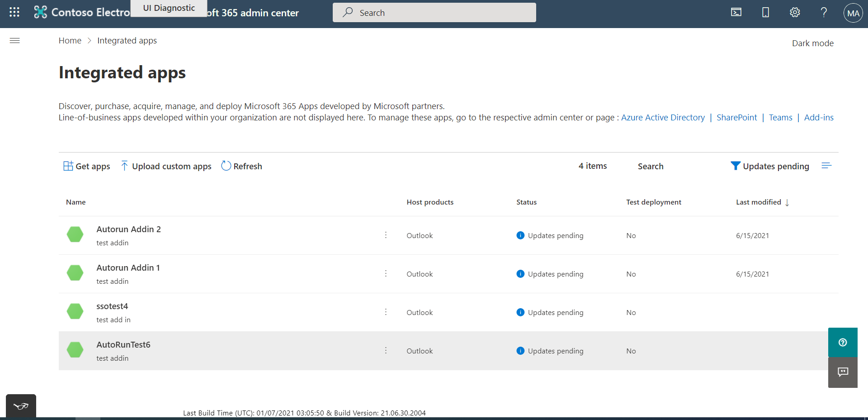Open the Cloud Shell terminal icon
Screen dimensions: 868x420
click(736, 12)
